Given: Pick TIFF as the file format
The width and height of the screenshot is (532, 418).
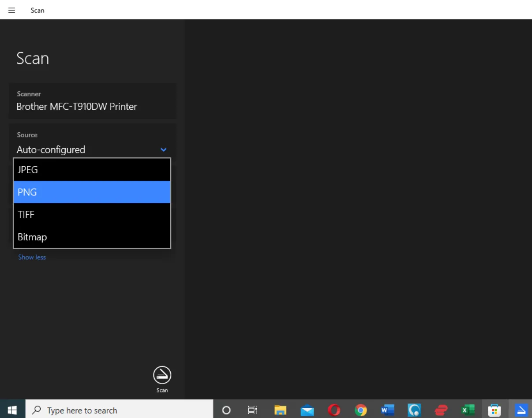Looking at the screenshot, I should [92, 215].
